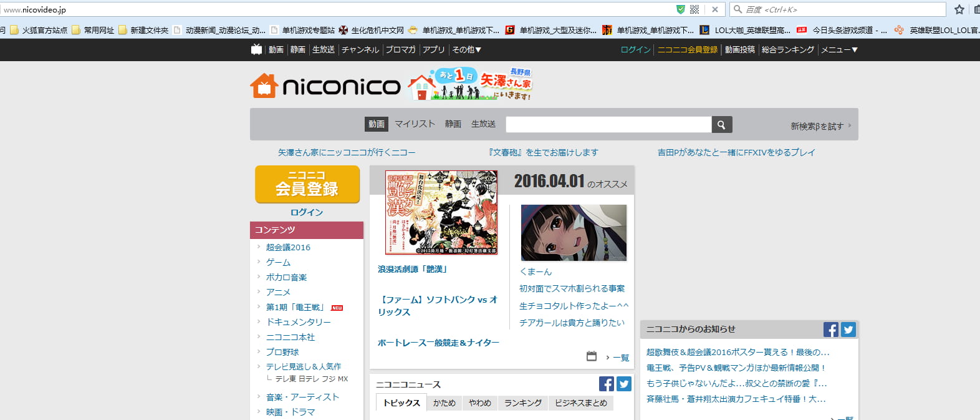The height and width of the screenshot is (420, 980).
Task: Click in the niconico search field
Action: (x=608, y=125)
